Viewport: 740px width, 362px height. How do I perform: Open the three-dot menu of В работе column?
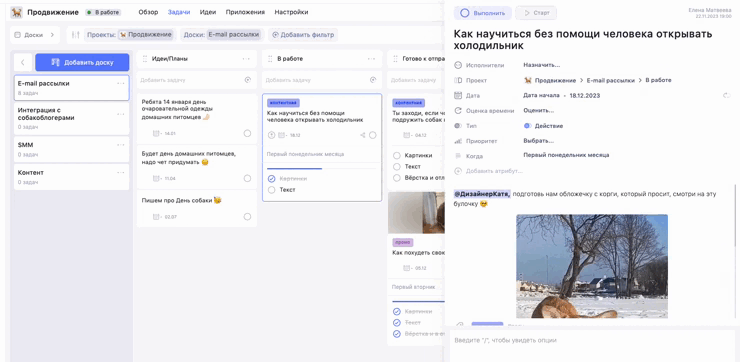click(x=371, y=59)
